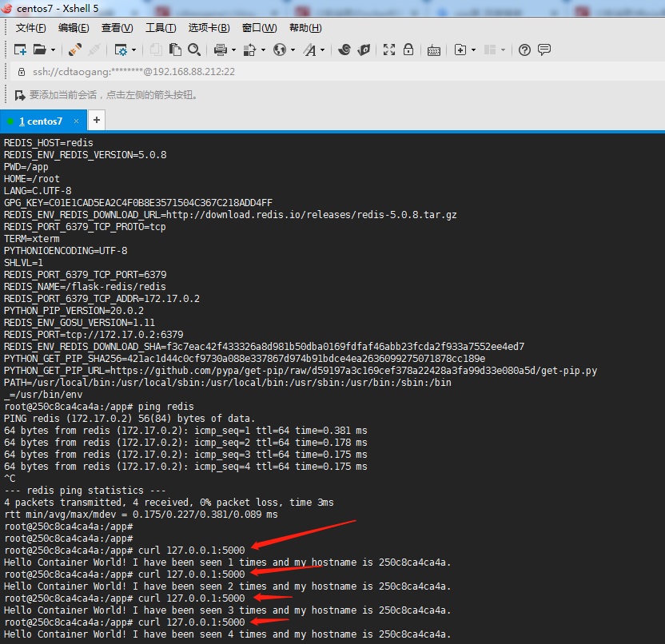Image resolution: width=665 pixels, height=644 pixels.
Task: Click the Copy toolbar icon
Action: [x=156, y=50]
